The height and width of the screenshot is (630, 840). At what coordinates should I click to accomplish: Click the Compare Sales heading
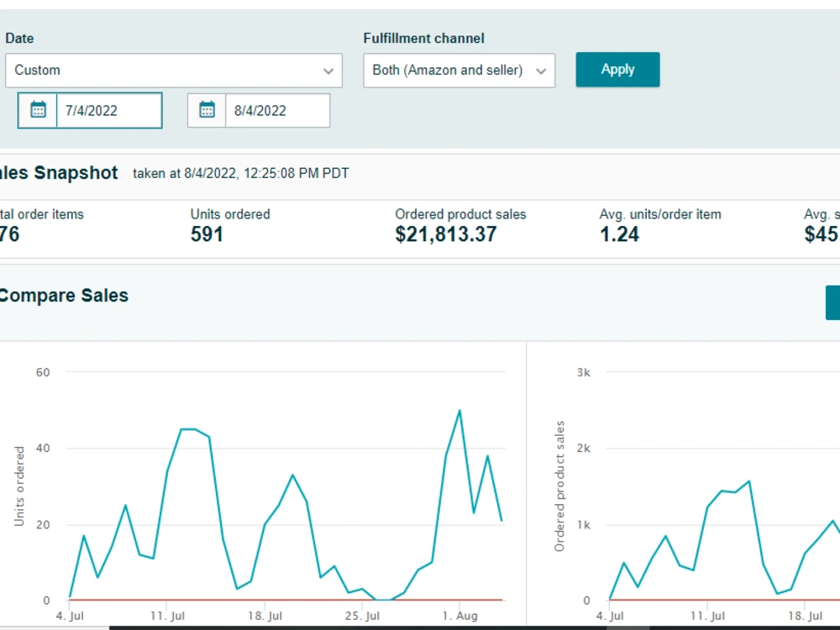point(63,295)
